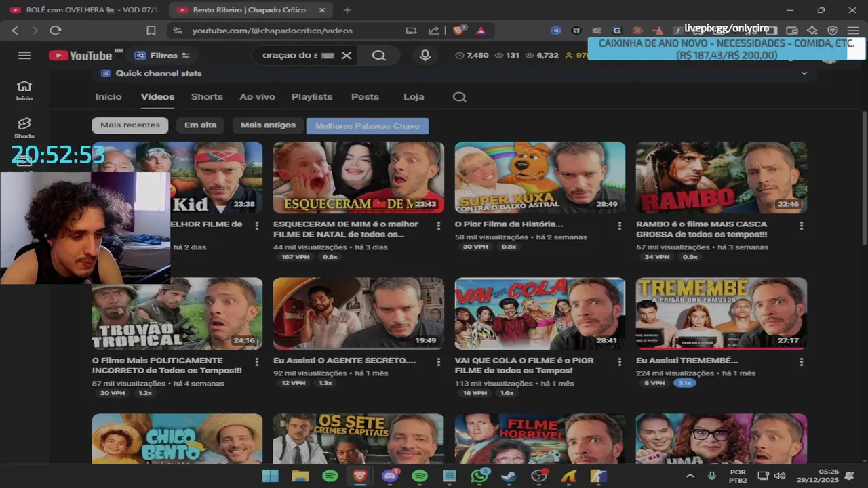868x488 pixels.
Task: Open options menu for O Pior Filme video
Action: point(620,226)
